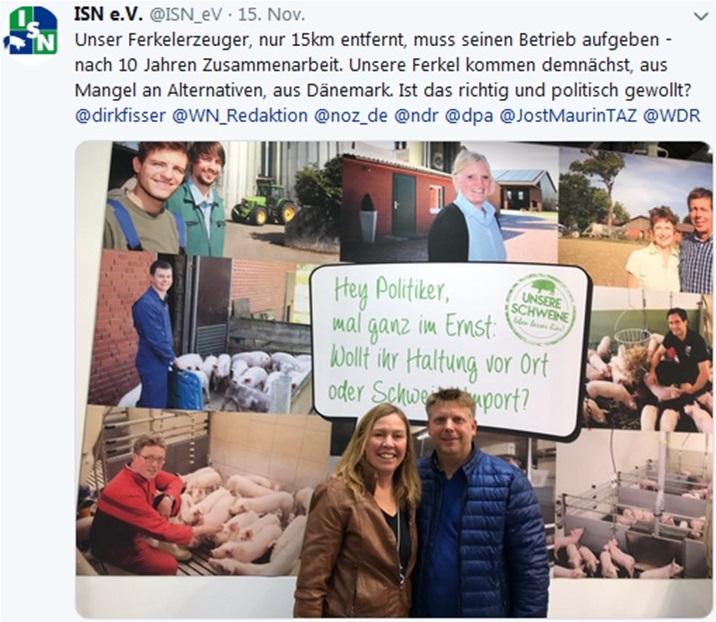Click the @dpa mention

point(469,116)
